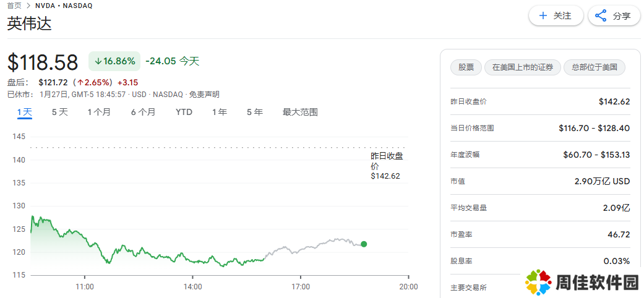
Task: Select the YTD range tab
Action: pyautogui.click(x=184, y=112)
